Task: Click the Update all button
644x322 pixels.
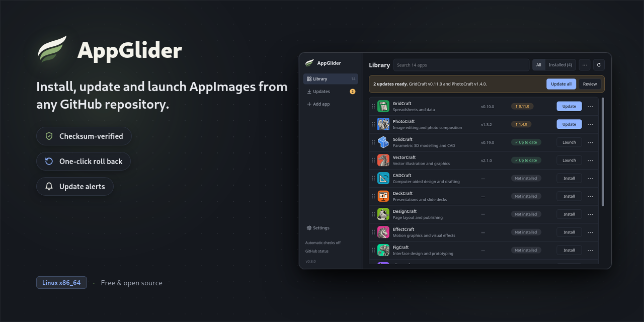Action: pyautogui.click(x=561, y=84)
